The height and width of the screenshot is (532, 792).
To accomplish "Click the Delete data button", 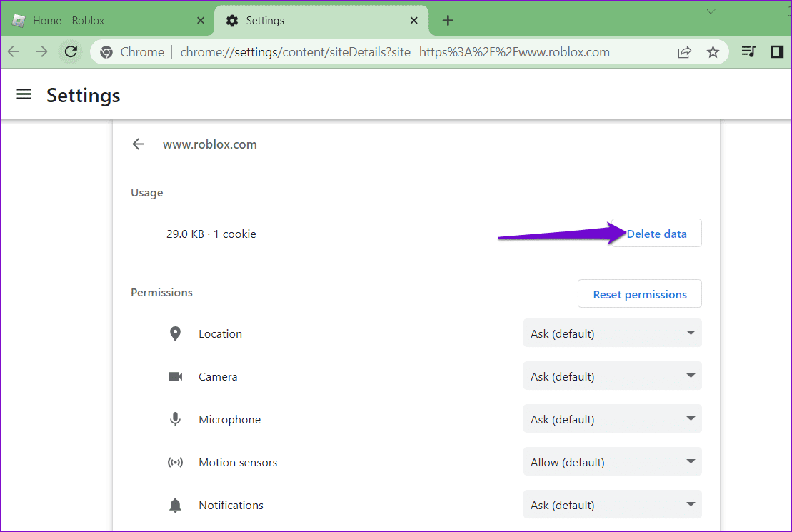I will (657, 233).
